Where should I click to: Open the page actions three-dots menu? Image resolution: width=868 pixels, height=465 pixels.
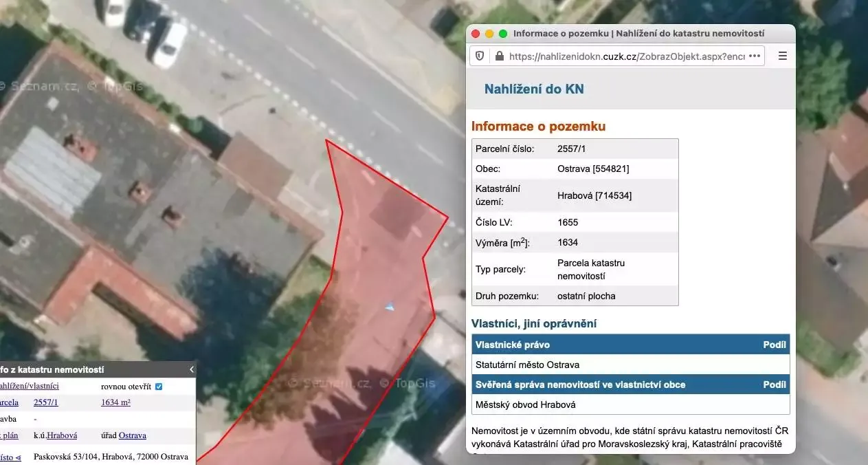(x=754, y=56)
